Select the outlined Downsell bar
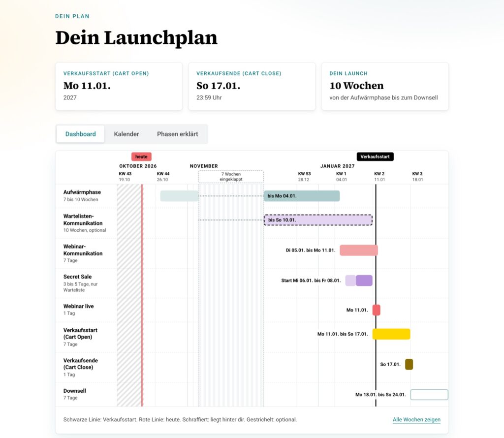This screenshot has width=504, height=438. tap(429, 395)
